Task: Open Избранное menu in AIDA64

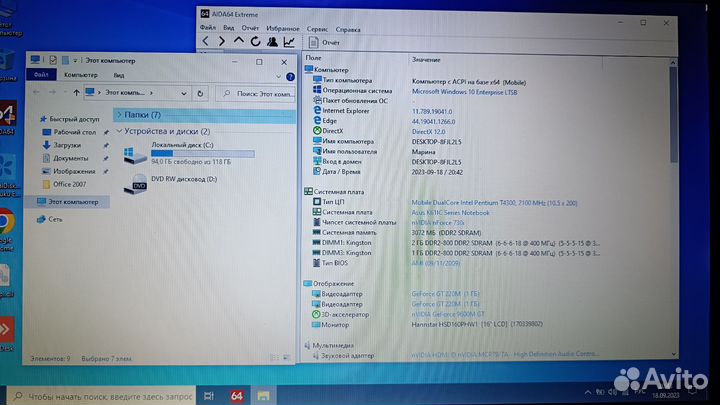Action: pos(283,28)
